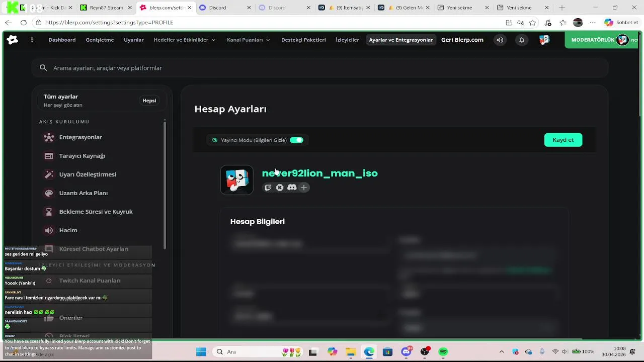This screenshot has width=644, height=362.
Task: Click the Discord linked account icon
Action: tap(292, 188)
